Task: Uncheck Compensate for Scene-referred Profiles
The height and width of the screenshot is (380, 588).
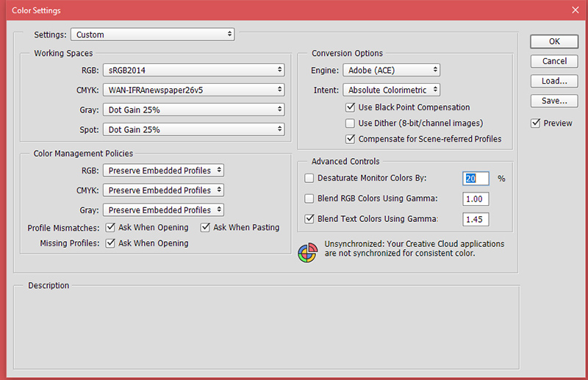Action: [351, 139]
